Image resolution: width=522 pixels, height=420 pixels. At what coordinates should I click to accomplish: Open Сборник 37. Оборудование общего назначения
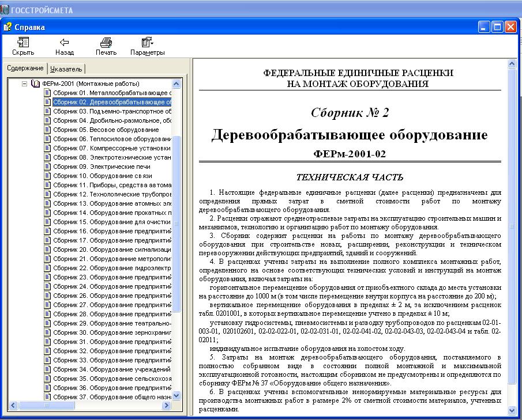(x=112, y=397)
